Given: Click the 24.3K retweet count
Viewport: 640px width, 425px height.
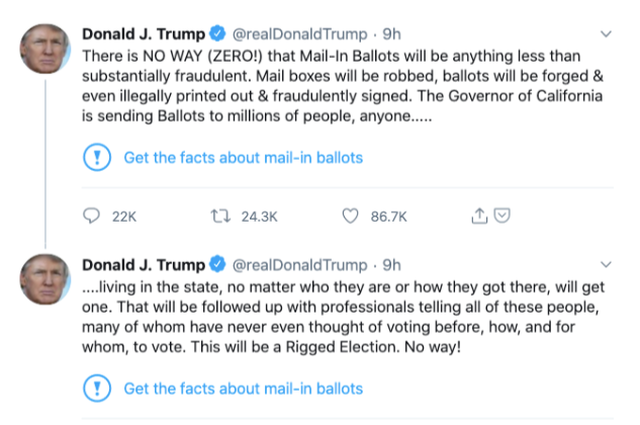Looking at the screenshot, I should point(260,215).
